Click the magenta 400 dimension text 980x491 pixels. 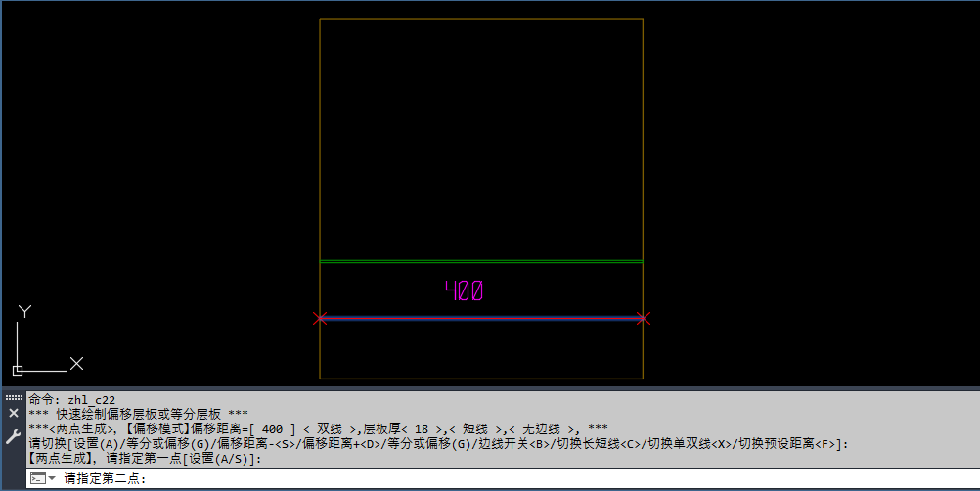pyautogui.click(x=464, y=290)
